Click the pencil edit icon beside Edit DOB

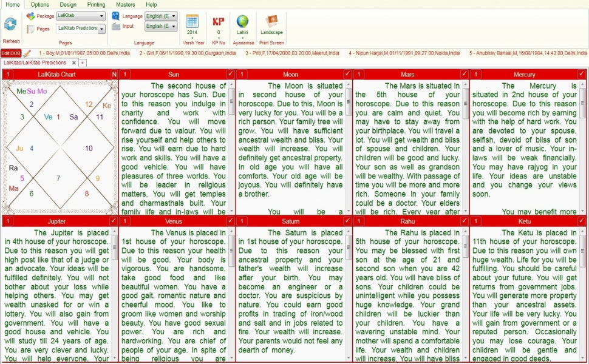pos(27,53)
